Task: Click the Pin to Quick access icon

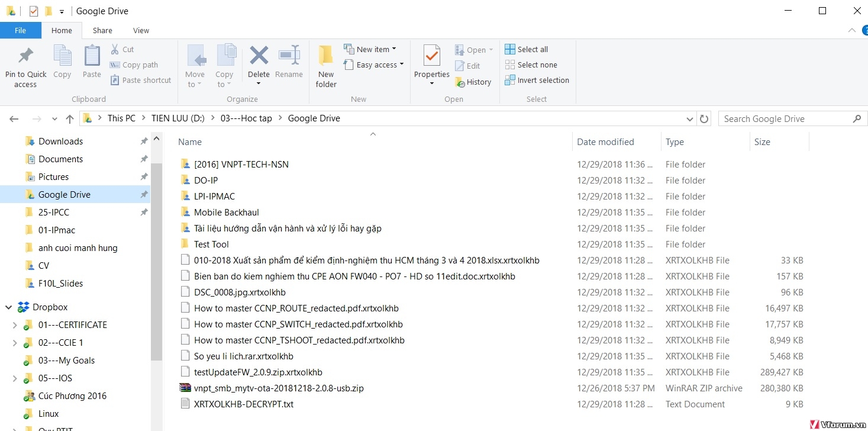Action: pos(25,56)
